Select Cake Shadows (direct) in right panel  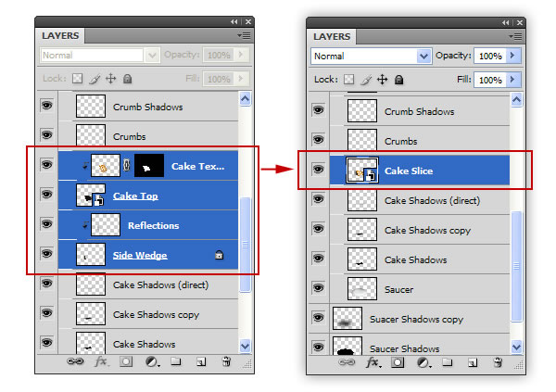click(x=420, y=200)
